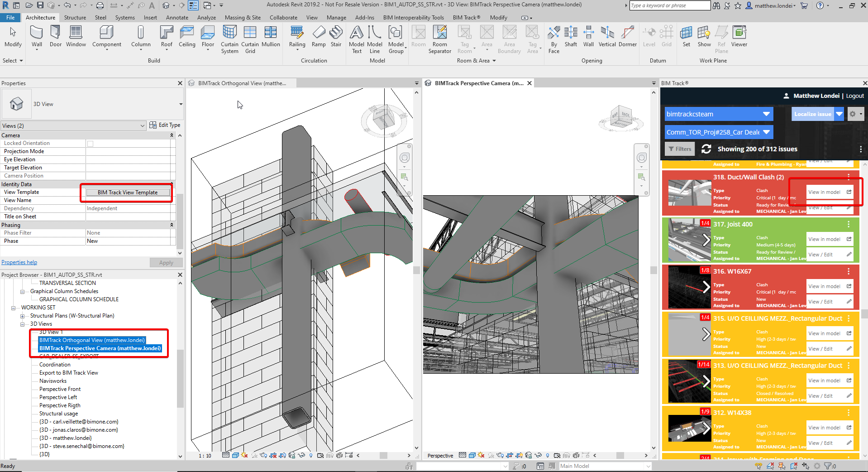
Task: Click the Model Text tool
Action: tap(357, 39)
